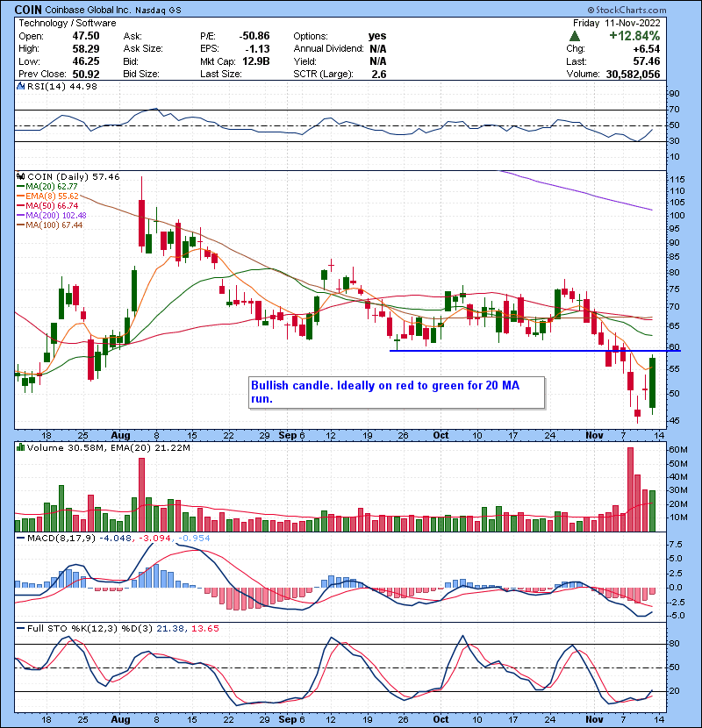Image resolution: width=702 pixels, height=728 pixels.
Task: Select the SCTR (Large) value 2.6
Action: 379,74
